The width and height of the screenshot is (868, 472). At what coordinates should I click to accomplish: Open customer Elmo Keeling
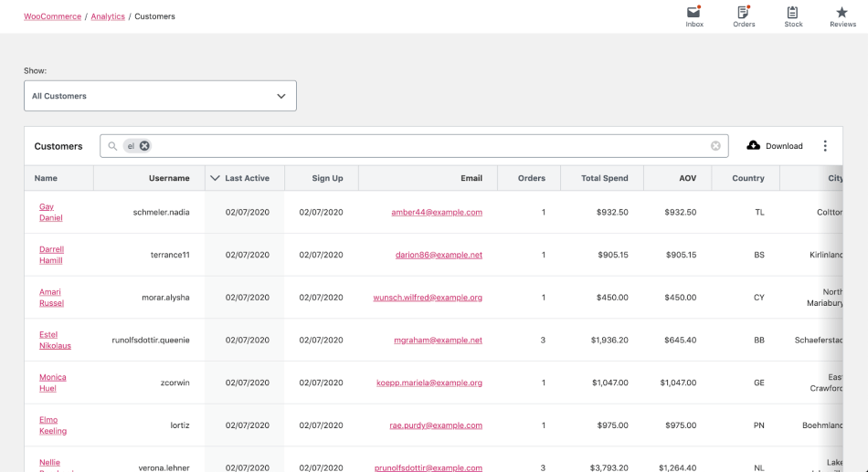(53, 425)
